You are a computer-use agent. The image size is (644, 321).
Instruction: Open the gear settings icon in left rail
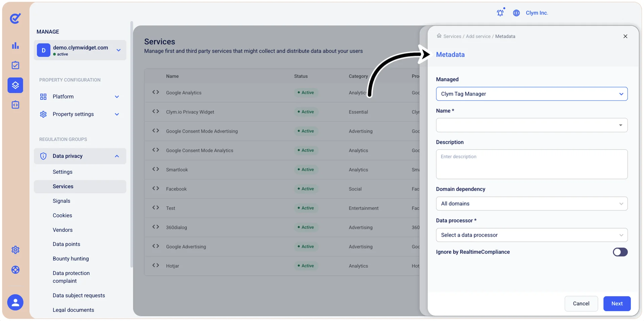[x=15, y=250]
